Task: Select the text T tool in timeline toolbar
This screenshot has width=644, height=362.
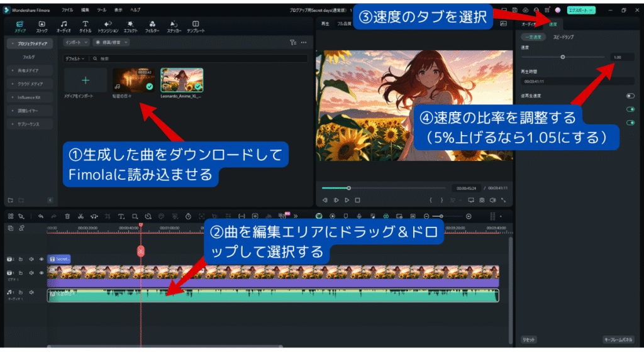Action: click(x=121, y=216)
